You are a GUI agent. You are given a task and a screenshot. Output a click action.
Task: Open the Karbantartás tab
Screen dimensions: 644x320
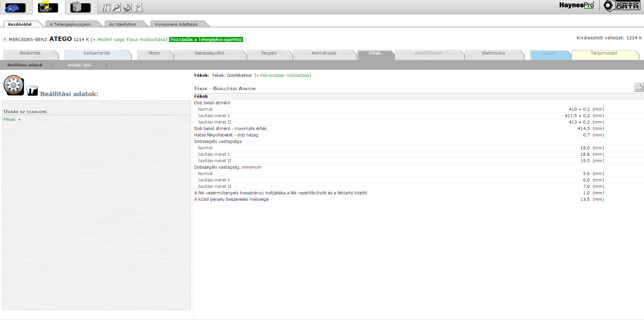97,53
